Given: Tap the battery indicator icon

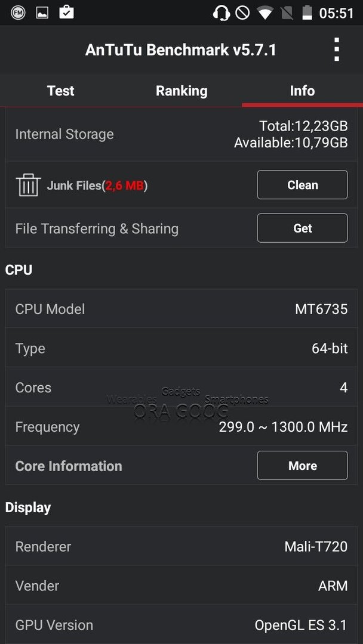Looking at the screenshot, I should [x=307, y=13].
